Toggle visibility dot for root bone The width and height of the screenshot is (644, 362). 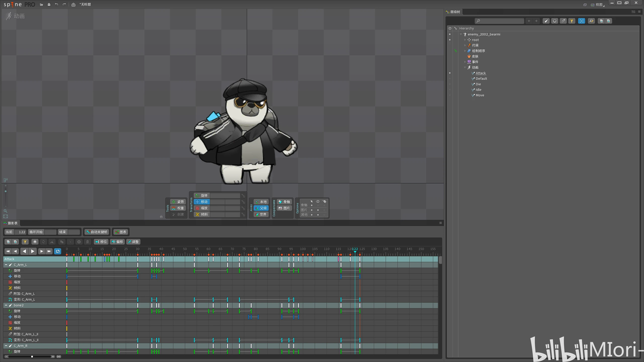pyautogui.click(x=450, y=40)
